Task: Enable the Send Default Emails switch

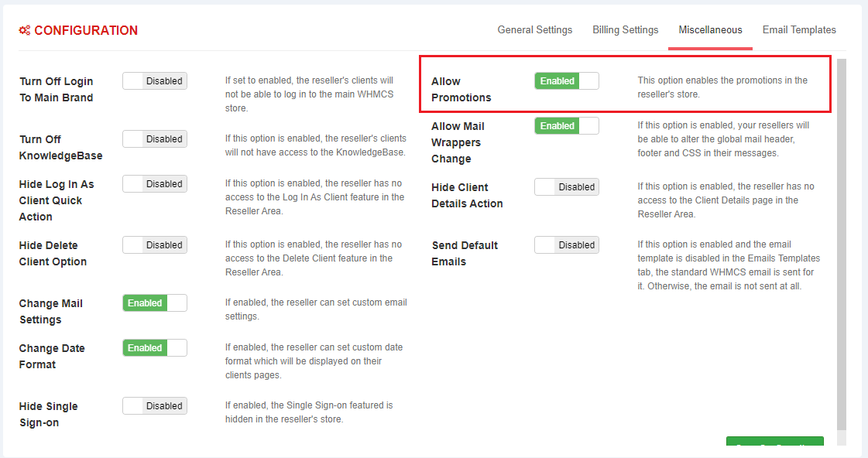Action: pos(567,245)
